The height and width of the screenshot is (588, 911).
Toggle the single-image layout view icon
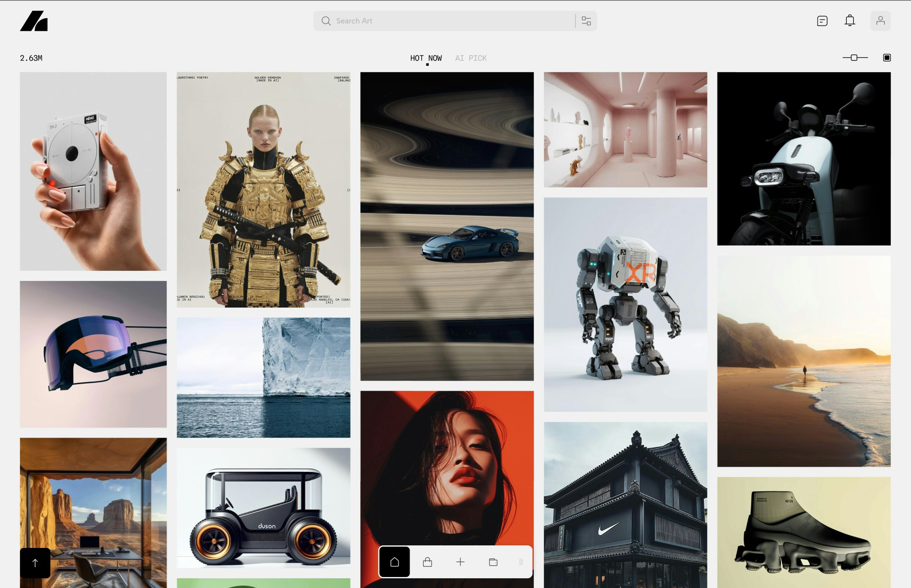click(x=886, y=57)
